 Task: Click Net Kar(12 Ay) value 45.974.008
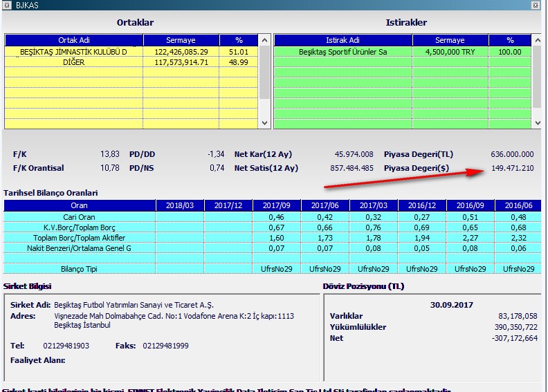pyautogui.click(x=354, y=154)
